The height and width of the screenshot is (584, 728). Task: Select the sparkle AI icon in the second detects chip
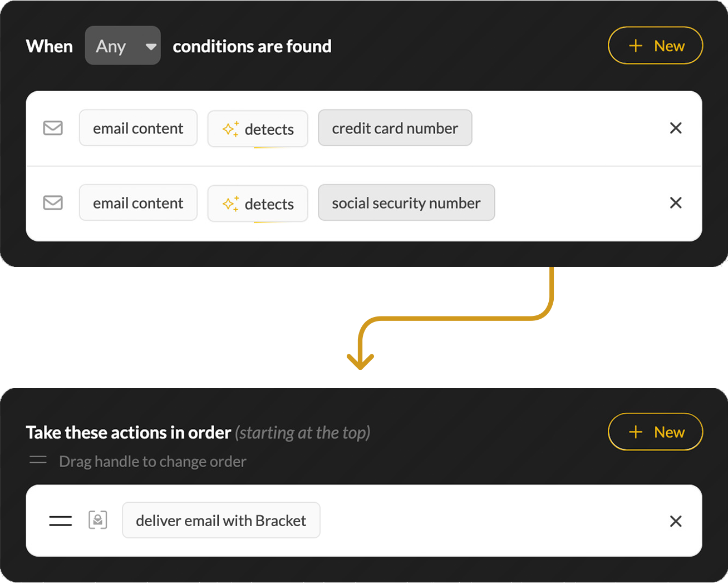[230, 203]
